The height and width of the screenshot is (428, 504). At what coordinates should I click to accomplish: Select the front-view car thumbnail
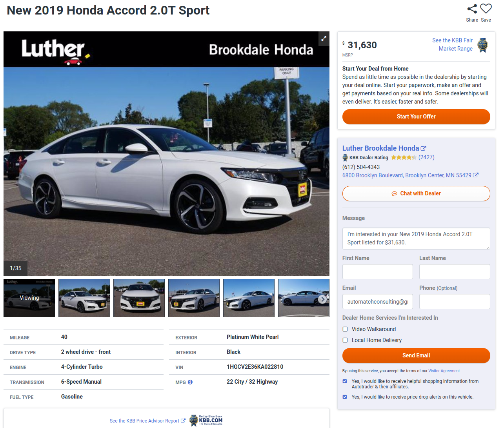[139, 298]
